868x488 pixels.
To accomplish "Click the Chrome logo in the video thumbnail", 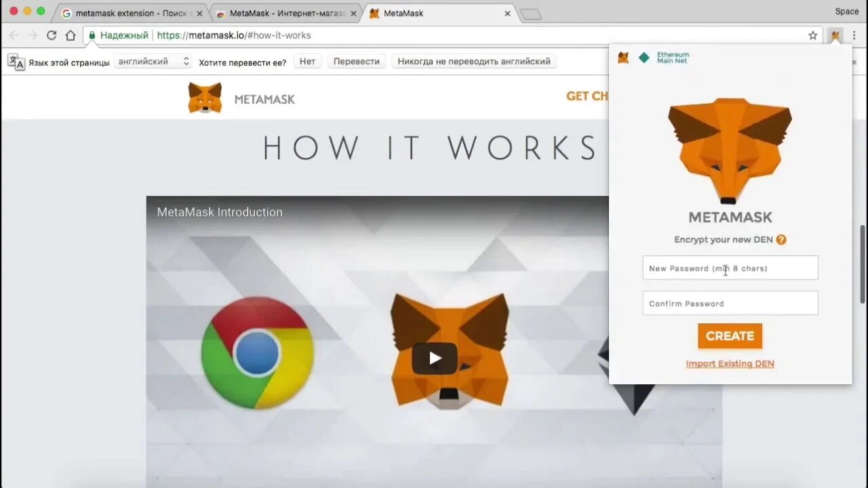I will [x=258, y=352].
